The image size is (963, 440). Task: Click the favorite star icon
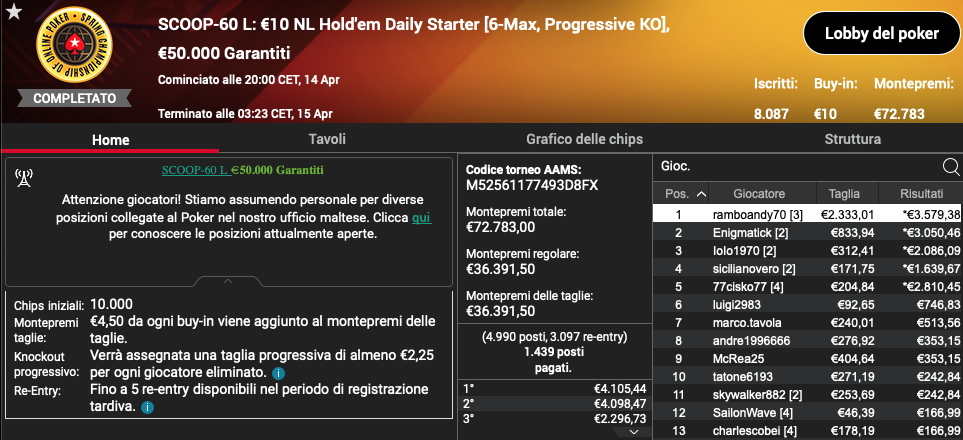(x=15, y=12)
